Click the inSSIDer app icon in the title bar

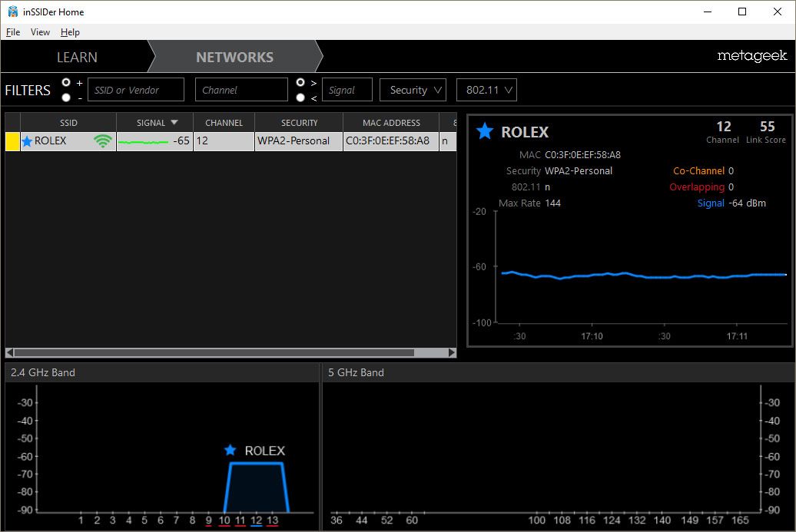[13, 12]
